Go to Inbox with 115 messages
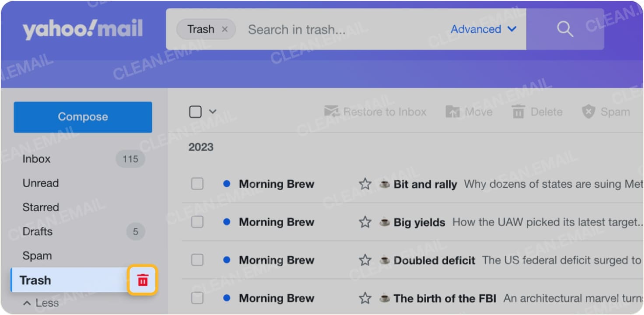This screenshot has height=315, width=644. tap(36, 159)
